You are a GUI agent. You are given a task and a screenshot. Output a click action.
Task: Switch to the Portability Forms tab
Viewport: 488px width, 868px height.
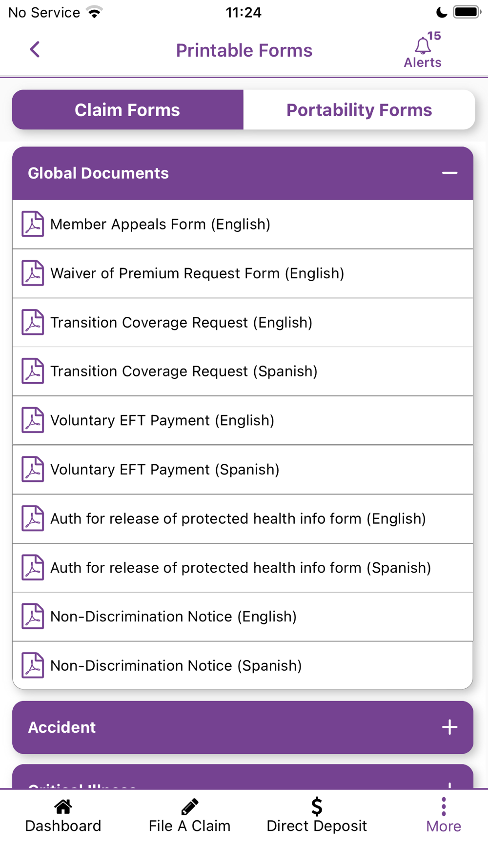pyautogui.click(x=359, y=110)
